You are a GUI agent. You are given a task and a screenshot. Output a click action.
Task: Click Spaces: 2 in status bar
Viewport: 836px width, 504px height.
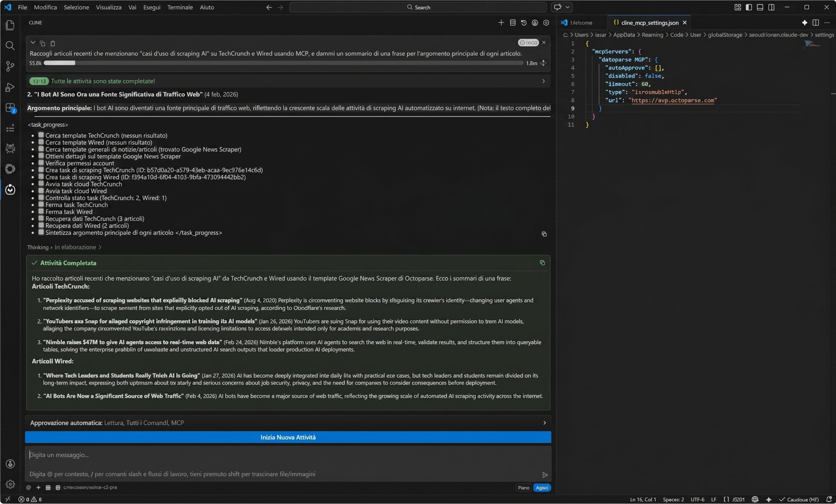673,499
